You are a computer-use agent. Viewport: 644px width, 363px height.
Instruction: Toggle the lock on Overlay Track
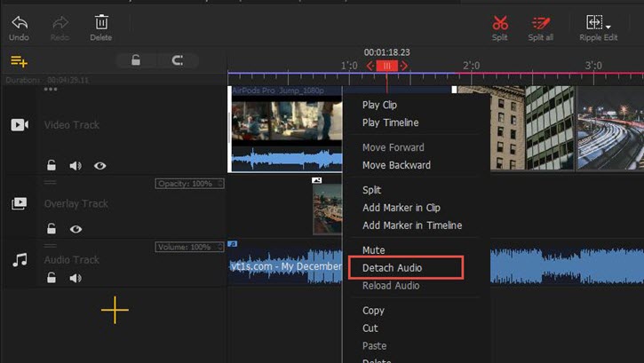pyautogui.click(x=52, y=228)
